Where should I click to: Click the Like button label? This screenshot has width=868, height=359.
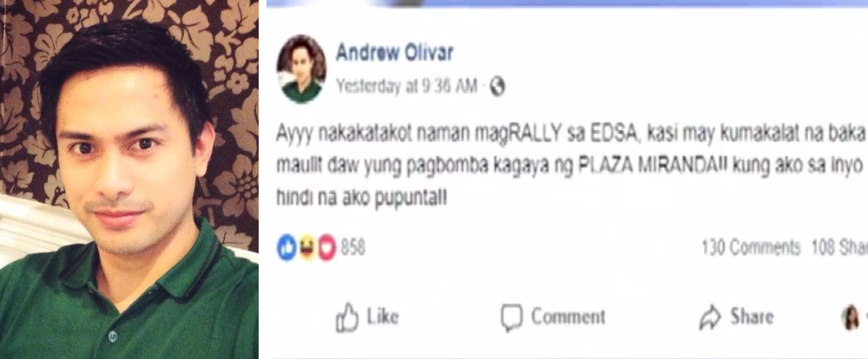383,317
